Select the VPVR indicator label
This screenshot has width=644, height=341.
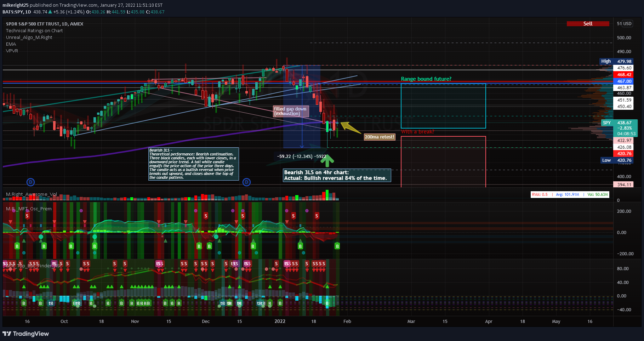point(12,51)
